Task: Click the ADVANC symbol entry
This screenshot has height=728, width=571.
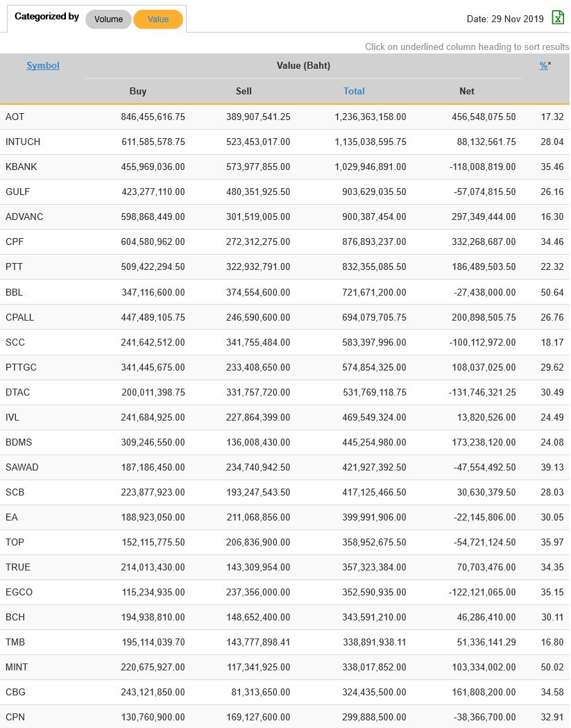Action: (x=24, y=217)
